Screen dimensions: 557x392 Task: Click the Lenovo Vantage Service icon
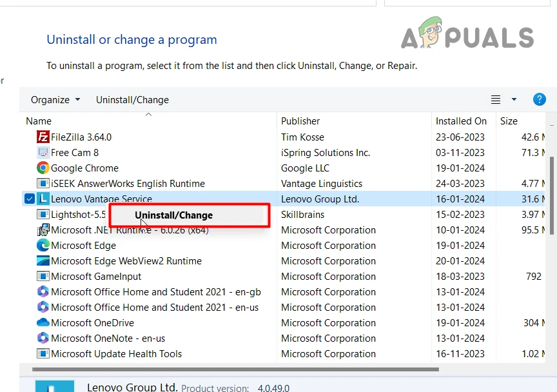pos(43,199)
